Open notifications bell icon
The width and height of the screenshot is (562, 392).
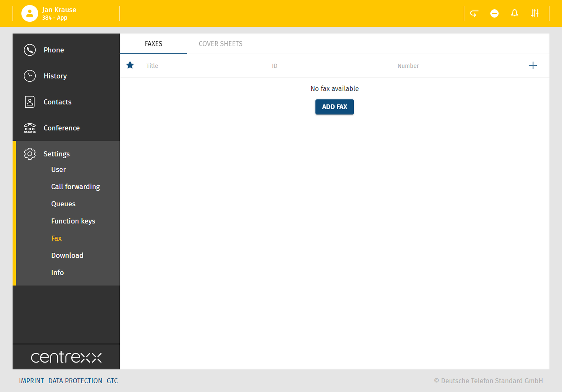(515, 13)
